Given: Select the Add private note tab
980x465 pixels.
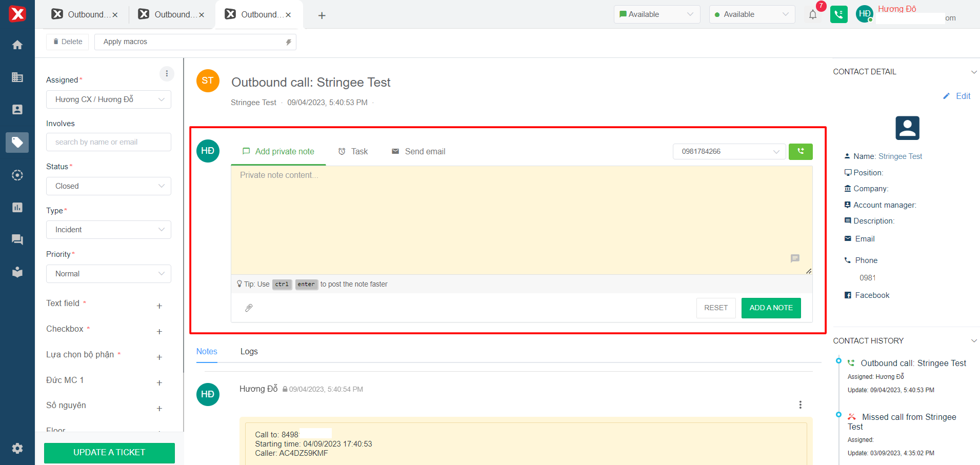Looking at the screenshot, I should [278, 152].
